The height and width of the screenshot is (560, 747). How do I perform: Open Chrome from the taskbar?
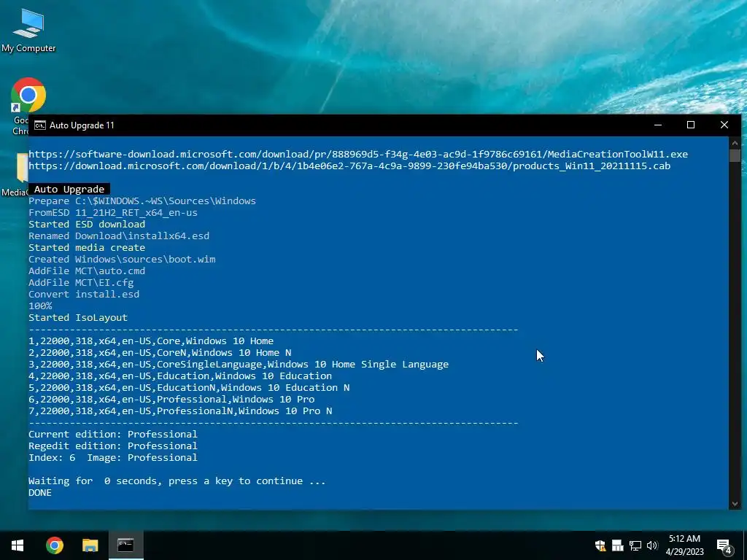pos(54,545)
